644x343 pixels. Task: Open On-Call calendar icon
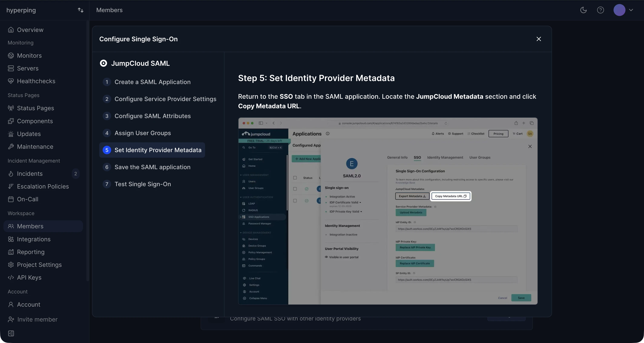point(11,199)
